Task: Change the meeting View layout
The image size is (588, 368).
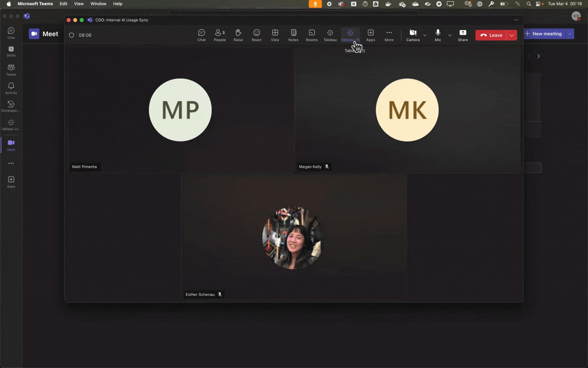Action: coord(275,35)
